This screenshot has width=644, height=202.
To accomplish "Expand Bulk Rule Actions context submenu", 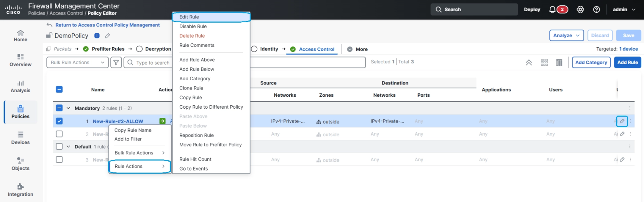I will (140, 153).
